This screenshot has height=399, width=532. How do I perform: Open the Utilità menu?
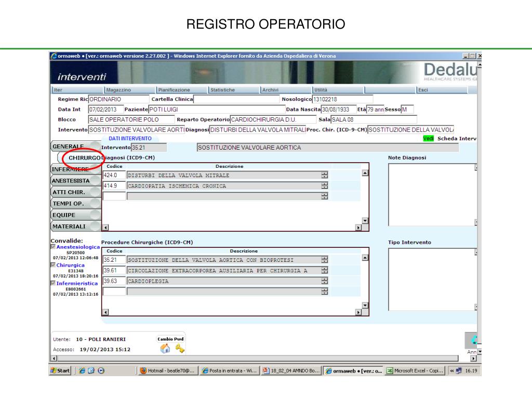point(338,90)
